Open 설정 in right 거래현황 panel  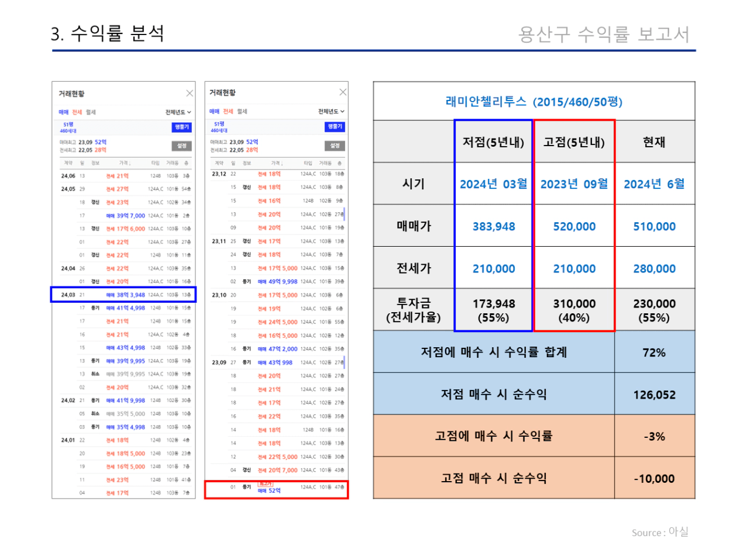point(335,146)
